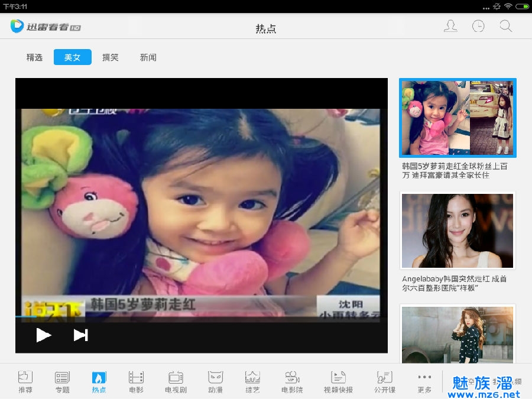The image size is (532, 399).
Task: Switch to the 新闻 tab
Action: pyautogui.click(x=148, y=57)
